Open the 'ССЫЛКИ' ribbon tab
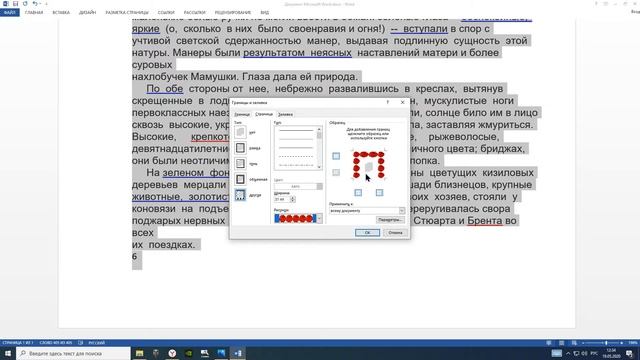Image resolution: width=640 pixels, height=360 pixels. coord(166,13)
